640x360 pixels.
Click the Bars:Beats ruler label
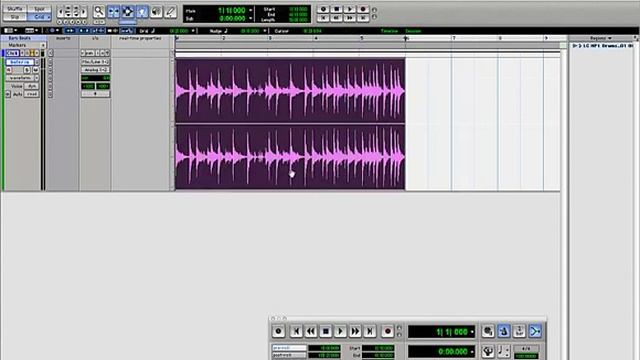pyautogui.click(x=20, y=38)
